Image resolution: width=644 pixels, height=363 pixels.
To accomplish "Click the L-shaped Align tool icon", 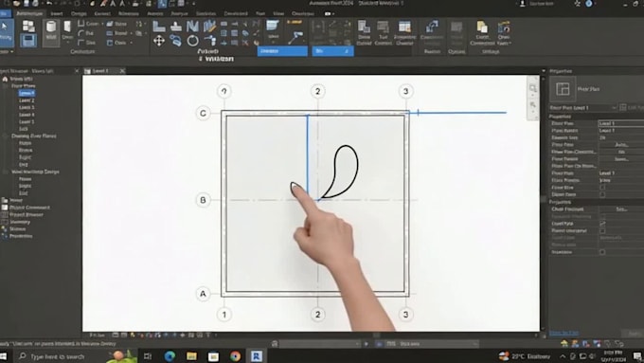I will (x=158, y=27).
